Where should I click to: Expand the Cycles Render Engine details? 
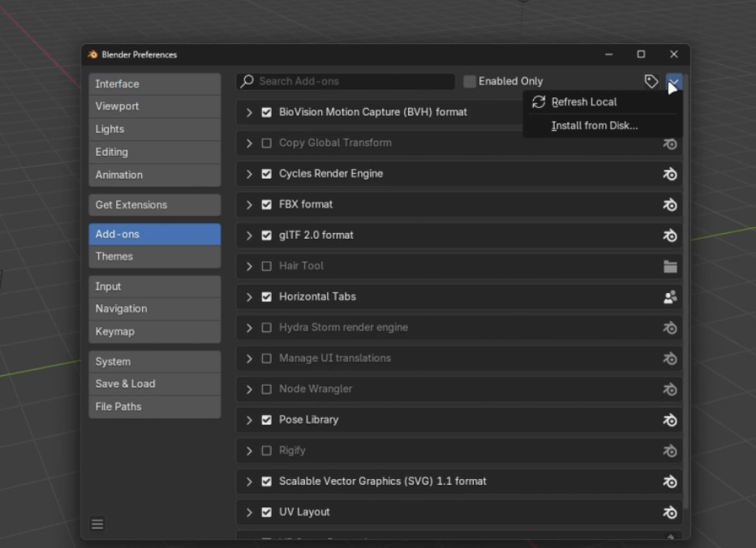(x=249, y=174)
